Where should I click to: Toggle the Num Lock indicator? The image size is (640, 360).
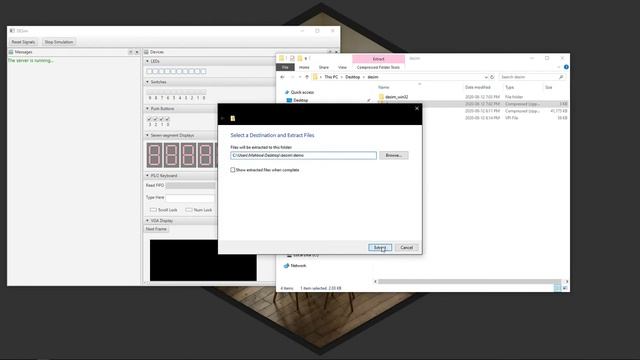pyautogui.click(x=189, y=210)
